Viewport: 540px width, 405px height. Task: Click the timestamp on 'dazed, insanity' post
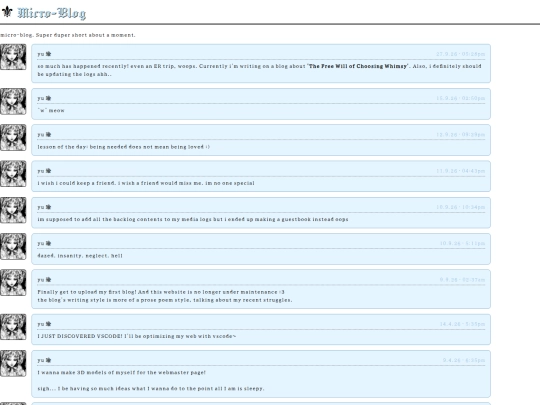point(463,243)
